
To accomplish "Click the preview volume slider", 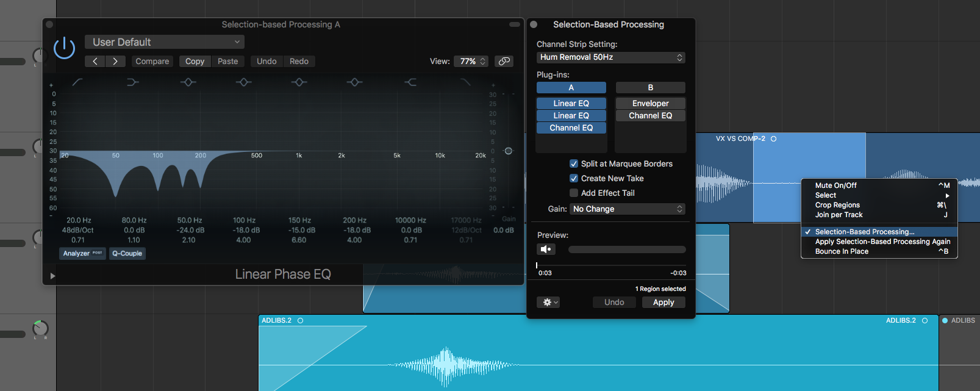I will pos(626,249).
